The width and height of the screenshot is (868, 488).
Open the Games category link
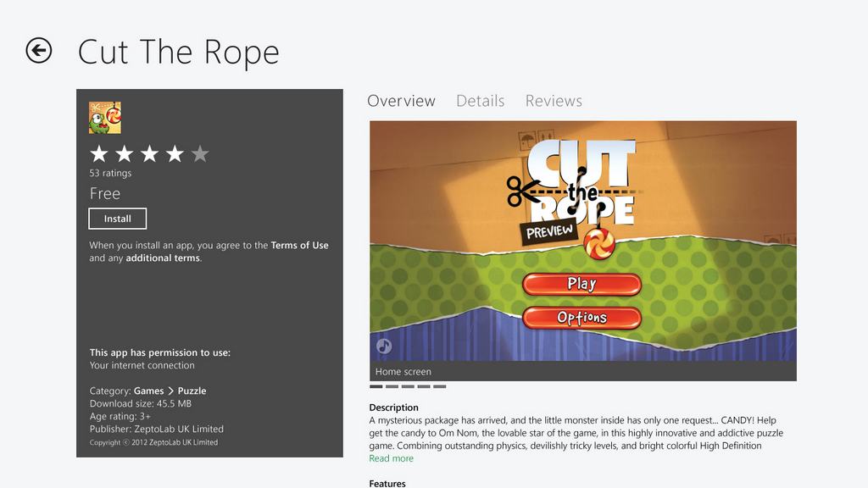[149, 391]
